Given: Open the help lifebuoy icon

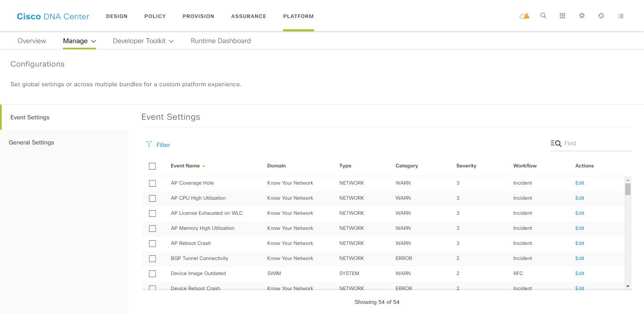Looking at the screenshot, I should coord(601,16).
